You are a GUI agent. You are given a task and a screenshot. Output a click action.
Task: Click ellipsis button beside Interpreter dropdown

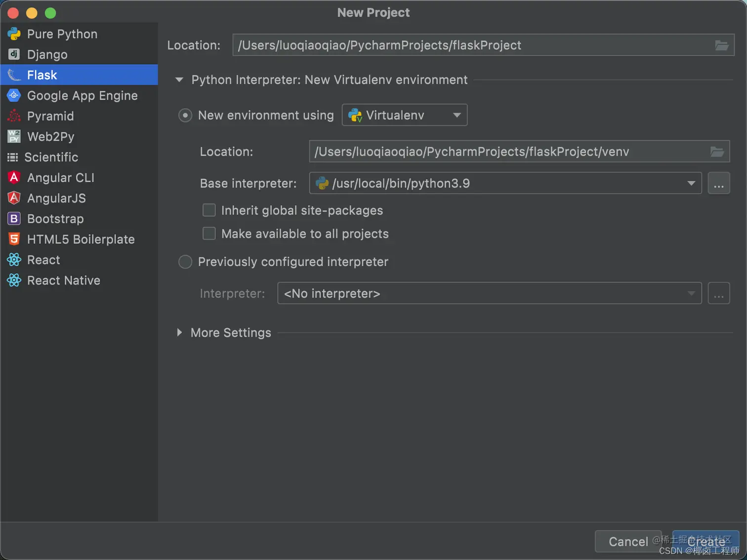pyautogui.click(x=719, y=293)
